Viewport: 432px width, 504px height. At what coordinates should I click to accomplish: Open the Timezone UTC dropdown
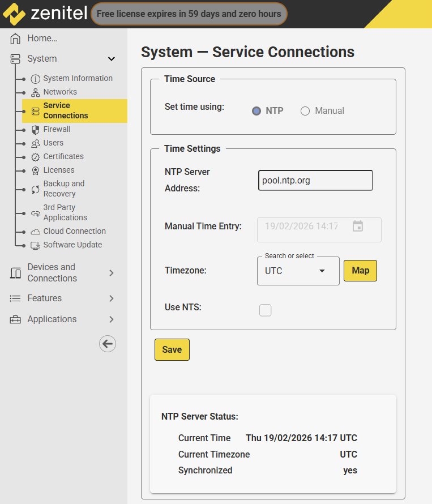pyautogui.click(x=298, y=271)
